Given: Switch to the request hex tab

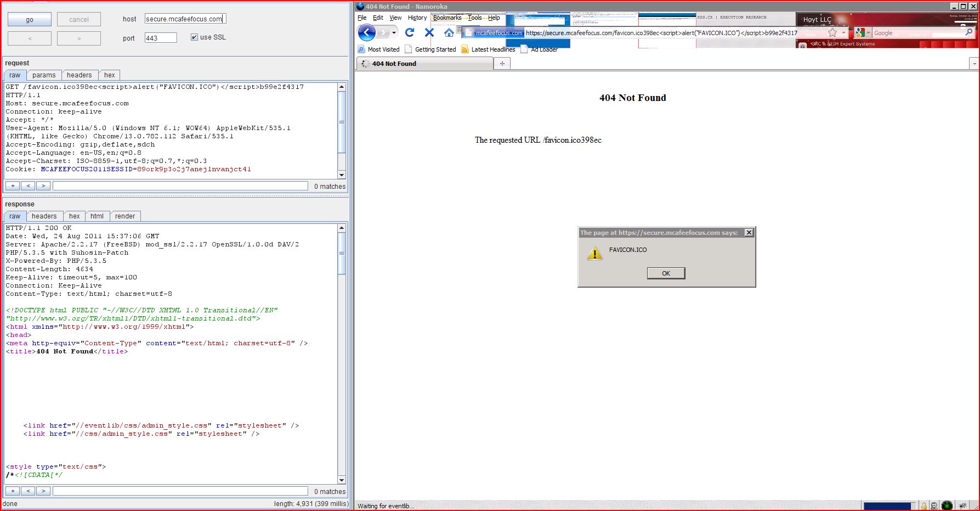Looking at the screenshot, I should [110, 75].
